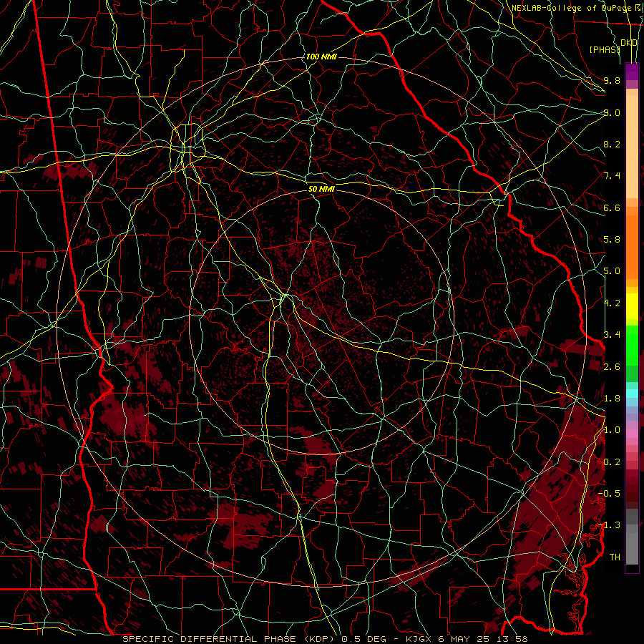Image resolution: width=644 pixels, height=644 pixels.
Task: Click the DKD label above the color scale
Action: pyautogui.click(x=629, y=43)
